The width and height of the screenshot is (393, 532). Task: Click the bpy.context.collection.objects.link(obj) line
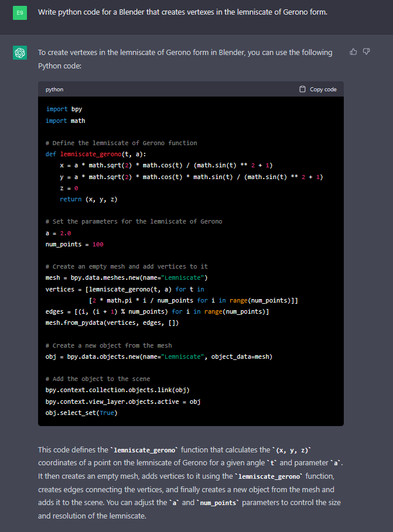click(x=117, y=390)
